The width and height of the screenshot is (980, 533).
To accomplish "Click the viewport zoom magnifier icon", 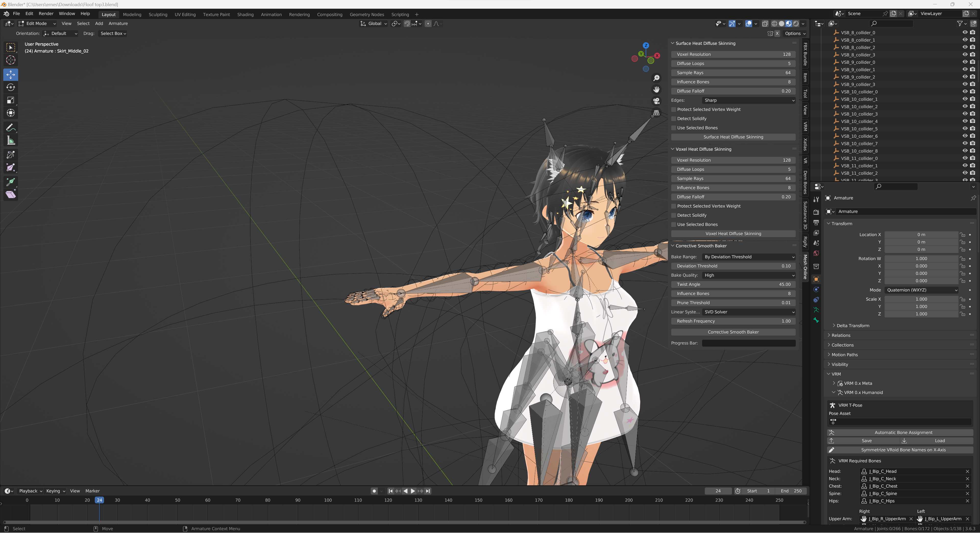I will tap(656, 78).
